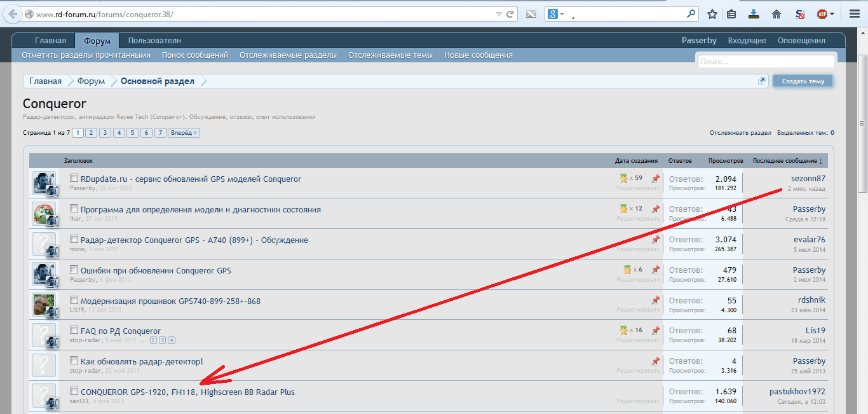The image size is (868, 414).
Task: Open last poster sezonn87 profile
Action: click(x=808, y=179)
